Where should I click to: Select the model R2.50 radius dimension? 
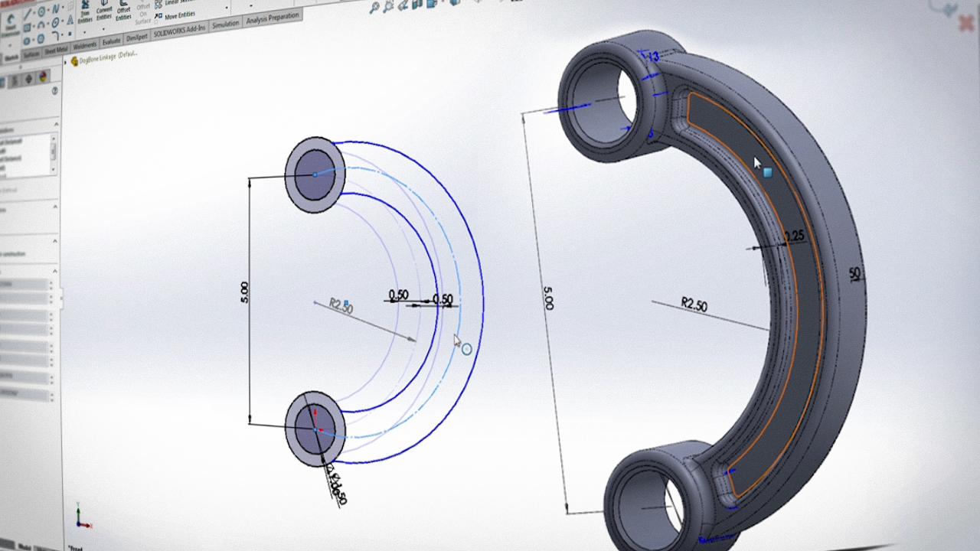tap(694, 305)
